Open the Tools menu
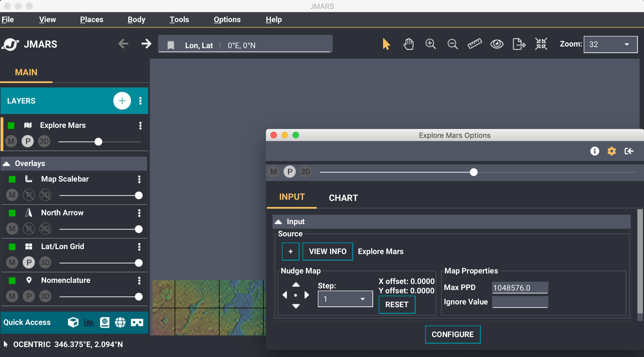 tap(179, 20)
